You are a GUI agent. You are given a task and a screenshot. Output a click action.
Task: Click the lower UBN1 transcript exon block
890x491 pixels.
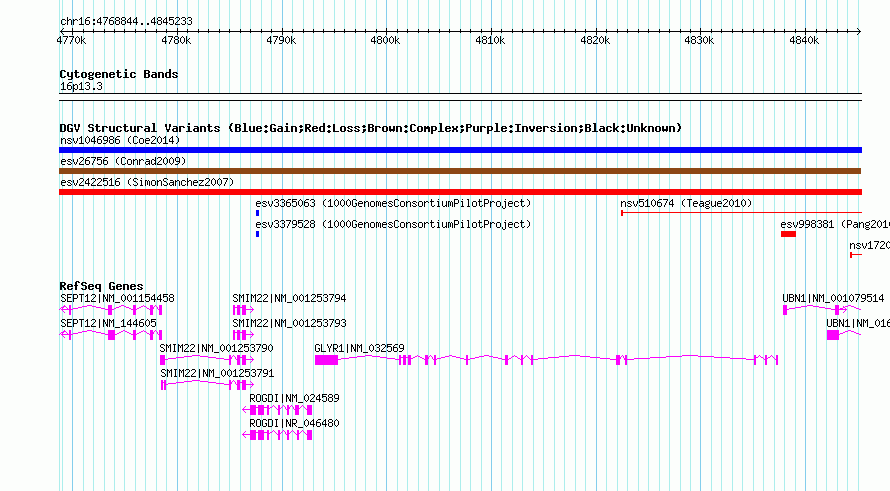(833, 335)
